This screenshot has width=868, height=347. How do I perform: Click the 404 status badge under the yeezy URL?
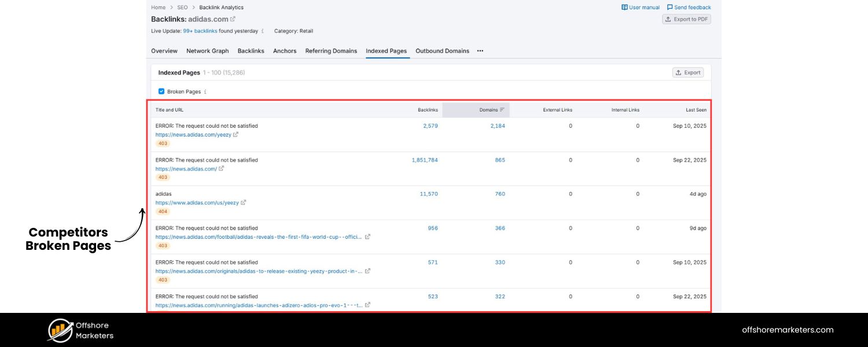click(162, 211)
